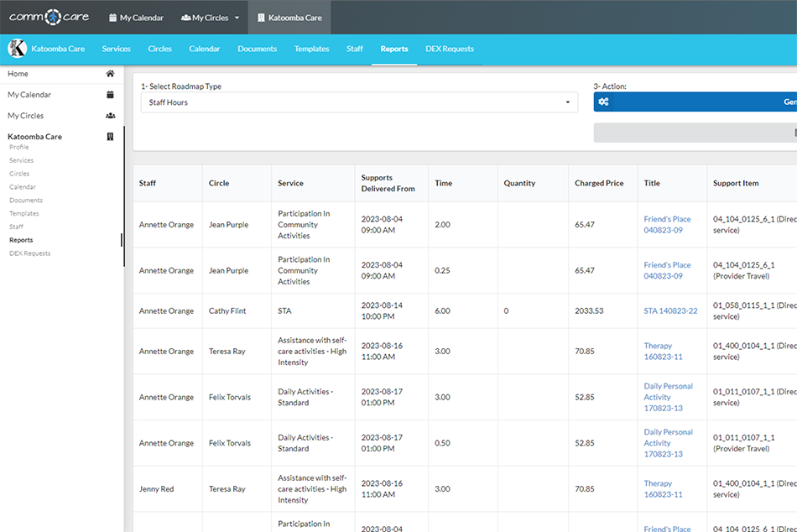
Task: Switch to the Reports tab
Action: point(393,49)
